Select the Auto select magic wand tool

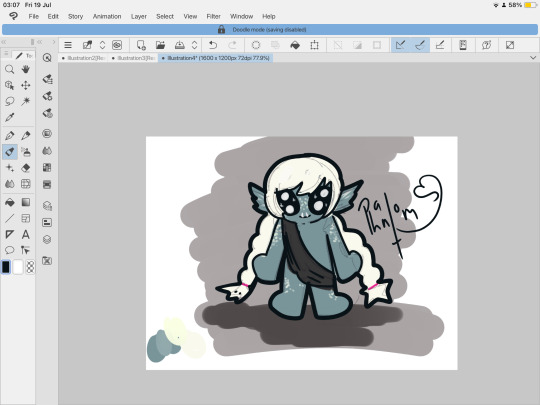[x=25, y=101]
